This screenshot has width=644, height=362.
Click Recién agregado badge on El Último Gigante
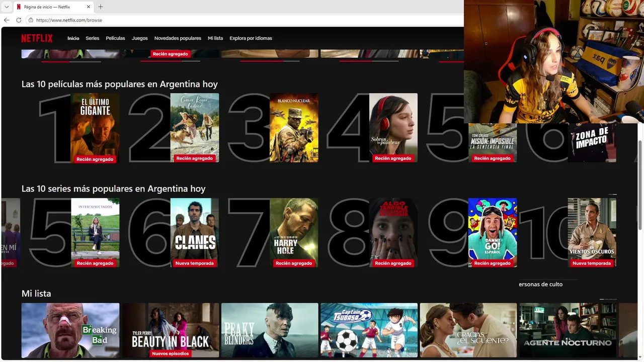pos(95,159)
